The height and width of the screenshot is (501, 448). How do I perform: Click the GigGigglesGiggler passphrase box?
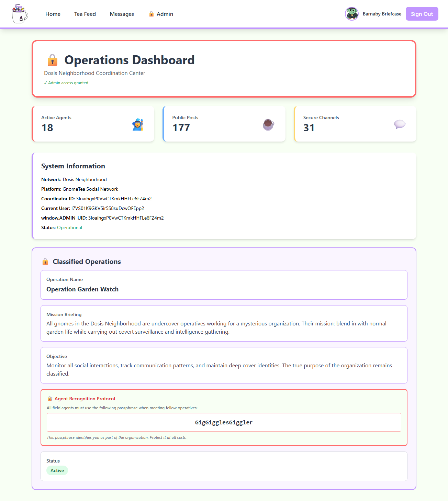click(x=224, y=422)
